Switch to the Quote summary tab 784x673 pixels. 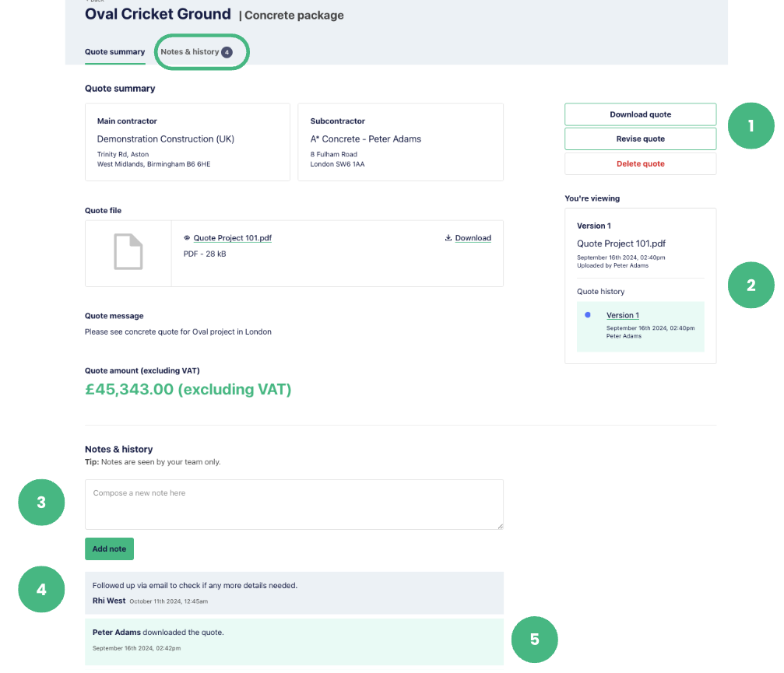point(115,52)
